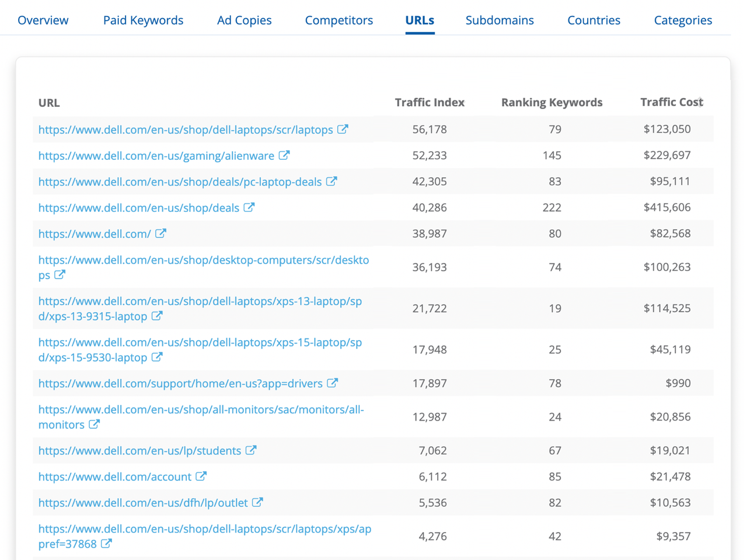Sort by Traffic Cost arrow icon

click(x=701, y=102)
